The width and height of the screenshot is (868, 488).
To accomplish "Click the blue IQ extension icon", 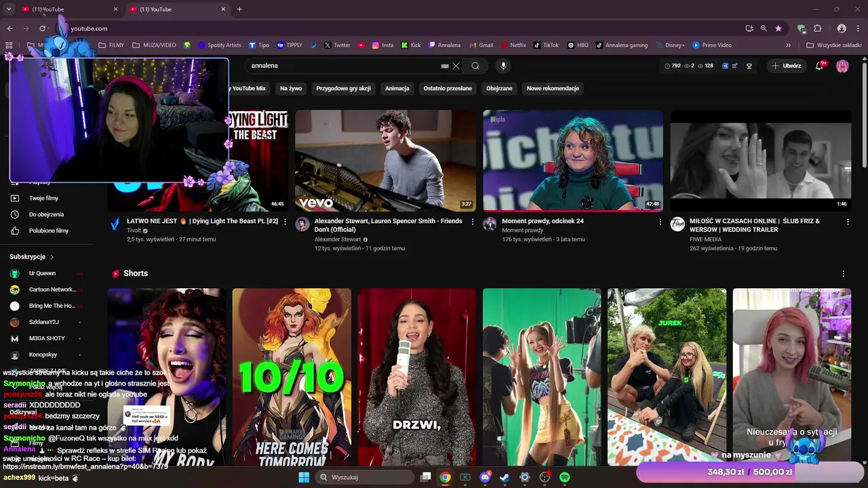I will (725, 66).
